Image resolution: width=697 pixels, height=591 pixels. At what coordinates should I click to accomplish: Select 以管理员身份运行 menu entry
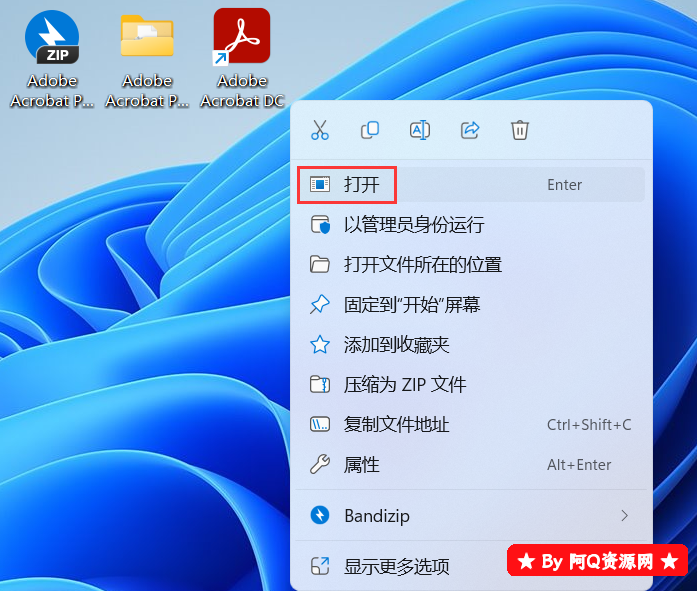click(x=471, y=225)
